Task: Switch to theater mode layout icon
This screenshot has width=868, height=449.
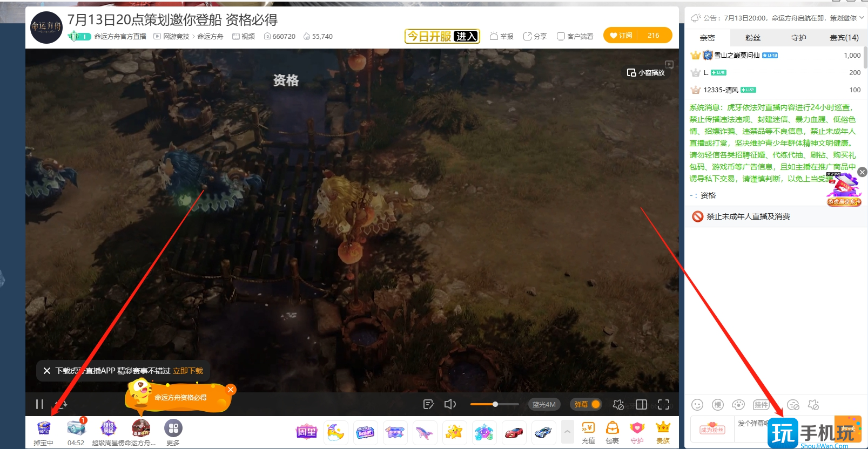Action: pos(641,404)
